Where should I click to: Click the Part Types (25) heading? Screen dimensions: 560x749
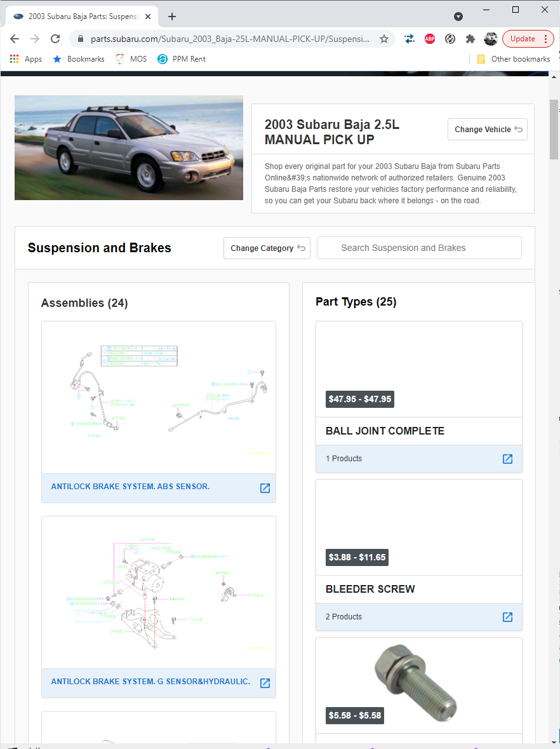[356, 302]
